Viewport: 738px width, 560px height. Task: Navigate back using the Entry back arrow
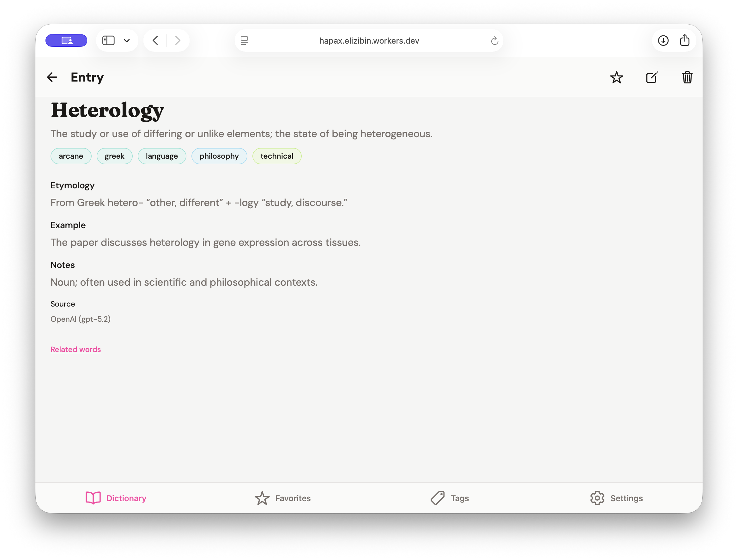52,77
